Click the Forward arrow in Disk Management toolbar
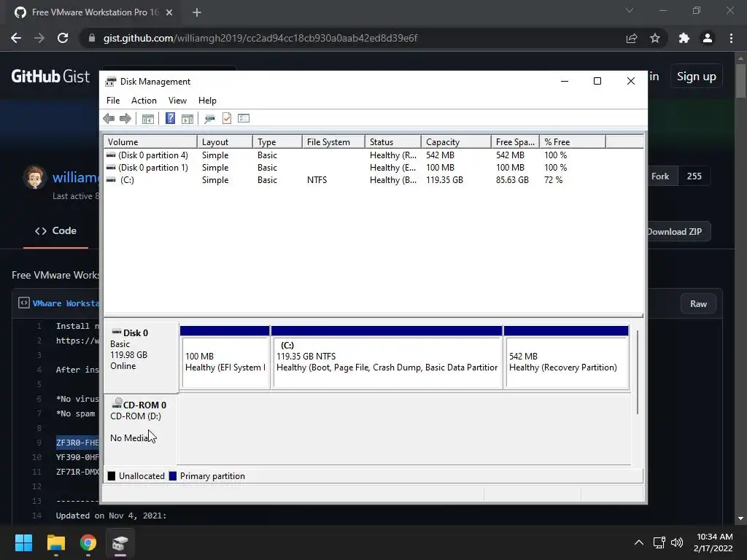This screenshot has width=747, height=560. [125, 119]
